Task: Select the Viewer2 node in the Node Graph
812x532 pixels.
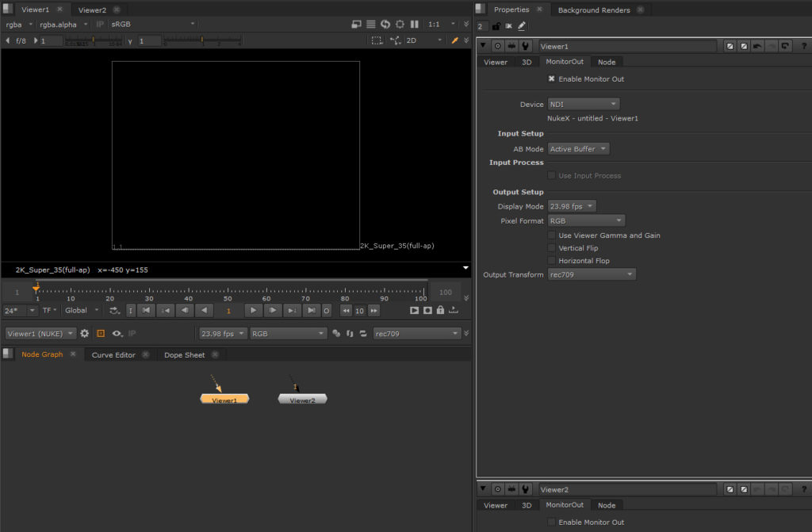Action: (302, 400)
